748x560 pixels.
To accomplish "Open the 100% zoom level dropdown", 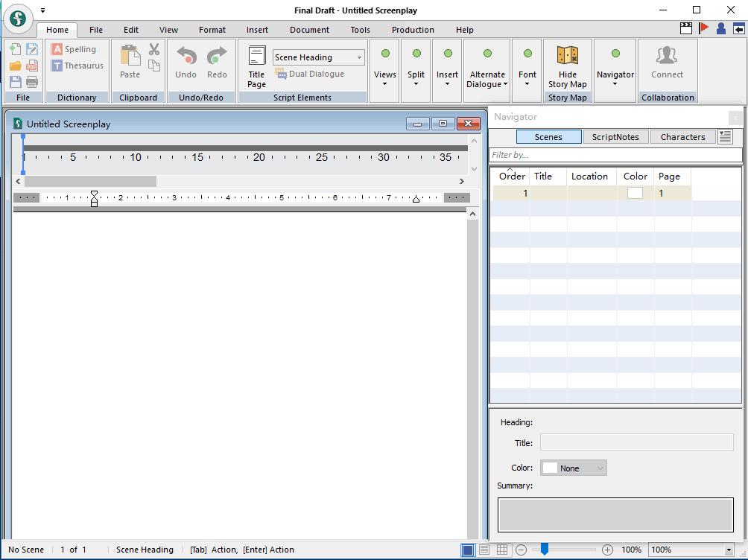I will coord(728,550).
